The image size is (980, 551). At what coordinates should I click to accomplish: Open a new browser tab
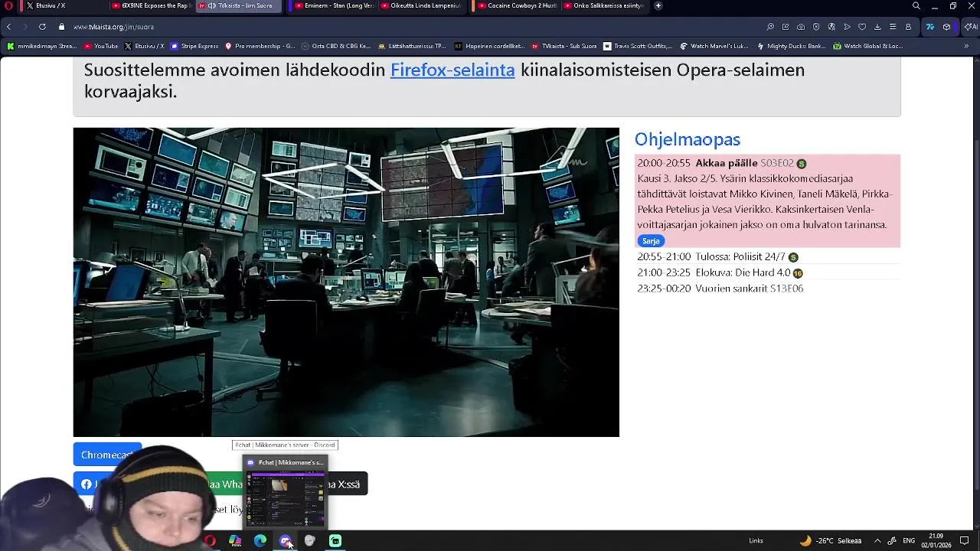click(x=658, y=5)
